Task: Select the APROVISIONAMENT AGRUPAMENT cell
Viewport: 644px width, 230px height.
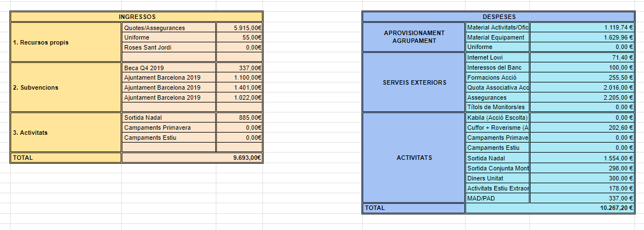Action: [x=414, y=37]
